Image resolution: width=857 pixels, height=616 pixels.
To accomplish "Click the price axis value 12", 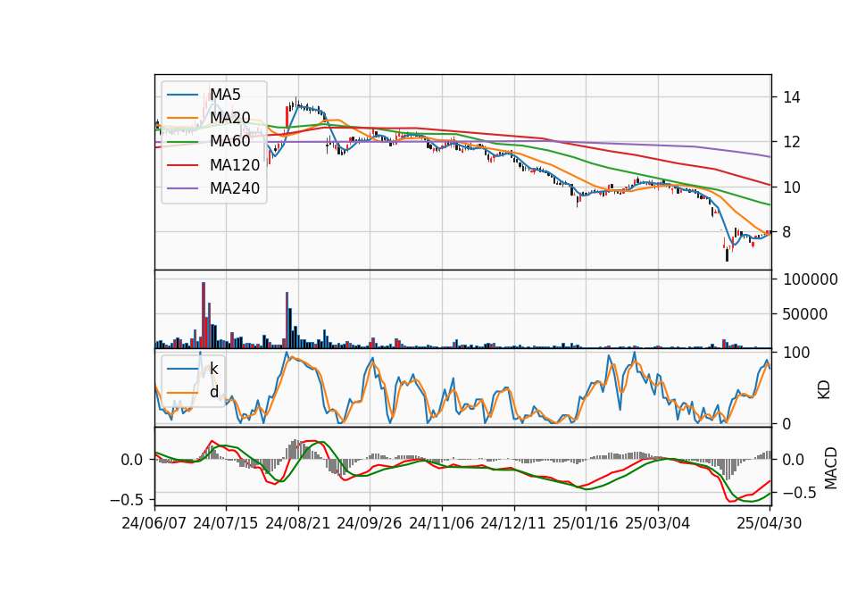I will (792, 142).
